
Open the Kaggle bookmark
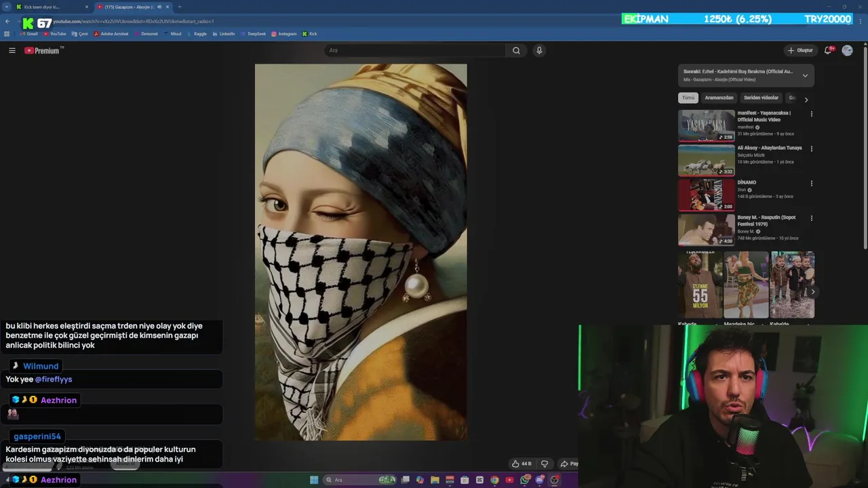[197, 33]
